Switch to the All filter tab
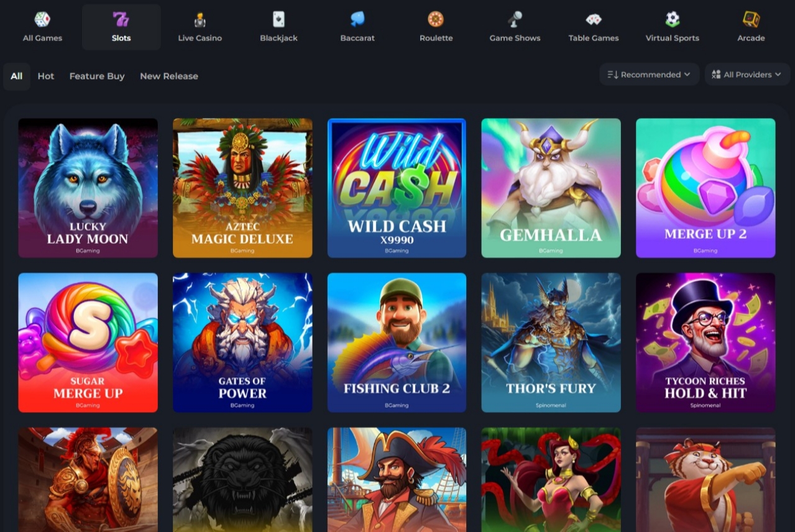 click(17, 76)
